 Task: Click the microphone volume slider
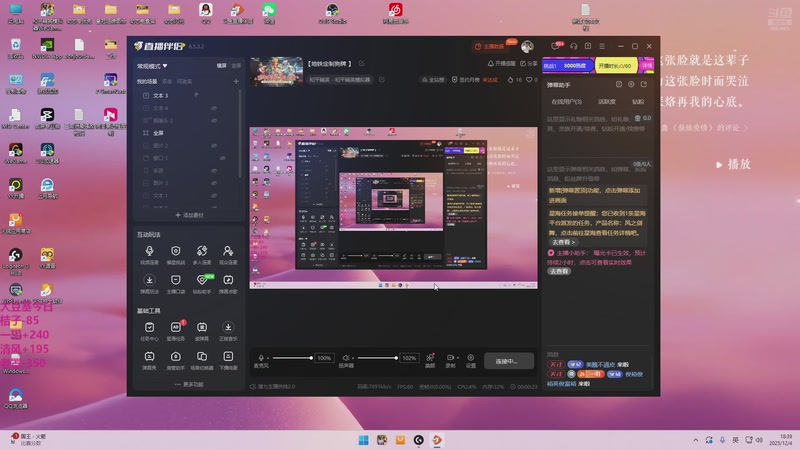pyautogui.click(x=292, y=358)
